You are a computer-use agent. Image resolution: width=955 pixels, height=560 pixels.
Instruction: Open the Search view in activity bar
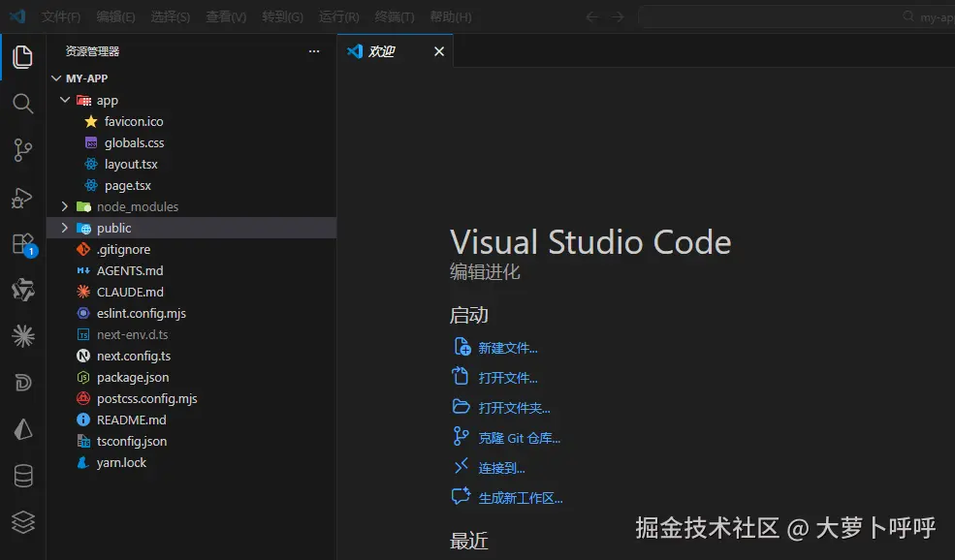click(22, 104)
